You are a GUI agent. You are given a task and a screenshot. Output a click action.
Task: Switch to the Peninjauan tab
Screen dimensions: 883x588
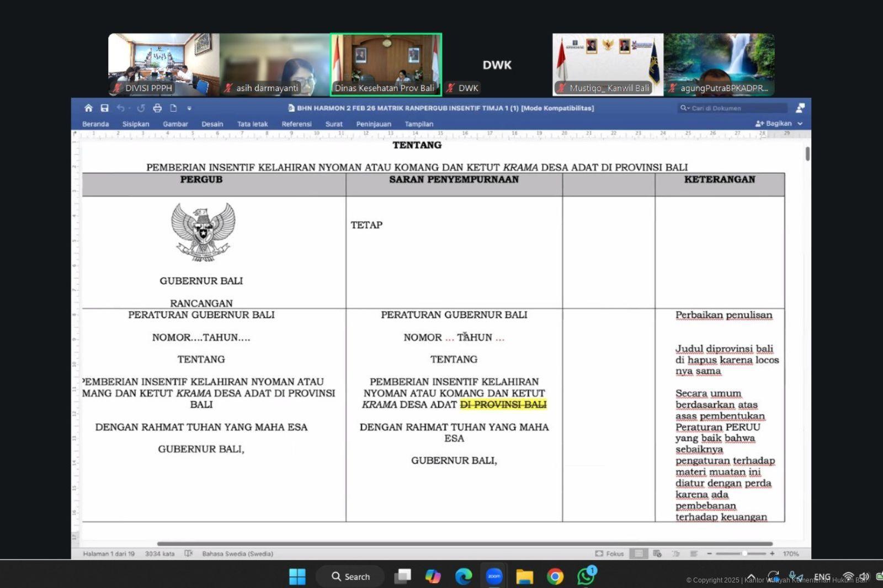point(374,124)
